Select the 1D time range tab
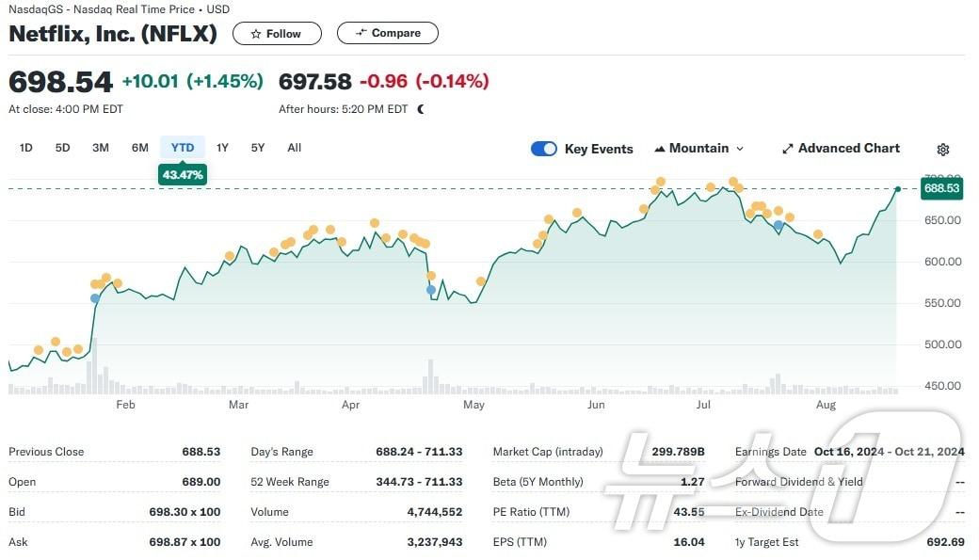Viewport: 979px width, 560px height. [26, 148]
